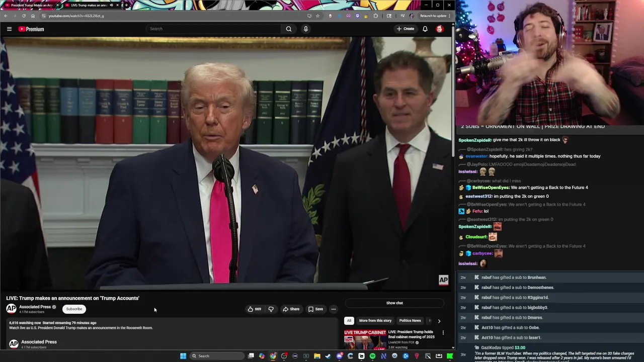Save the video to a playlist
Screen dimensions: 644x362
[x=315, y=309]
